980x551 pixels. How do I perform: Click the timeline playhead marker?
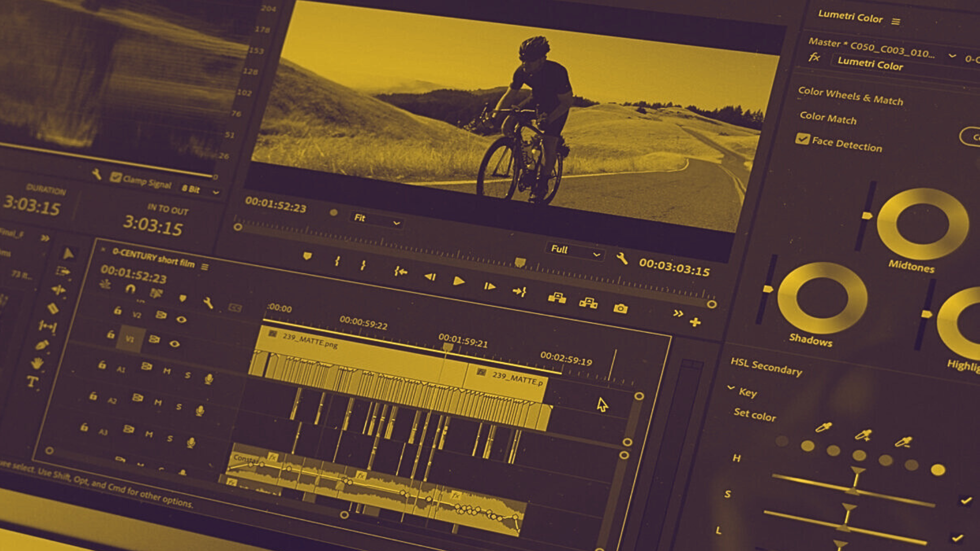[x=447, y=347]
